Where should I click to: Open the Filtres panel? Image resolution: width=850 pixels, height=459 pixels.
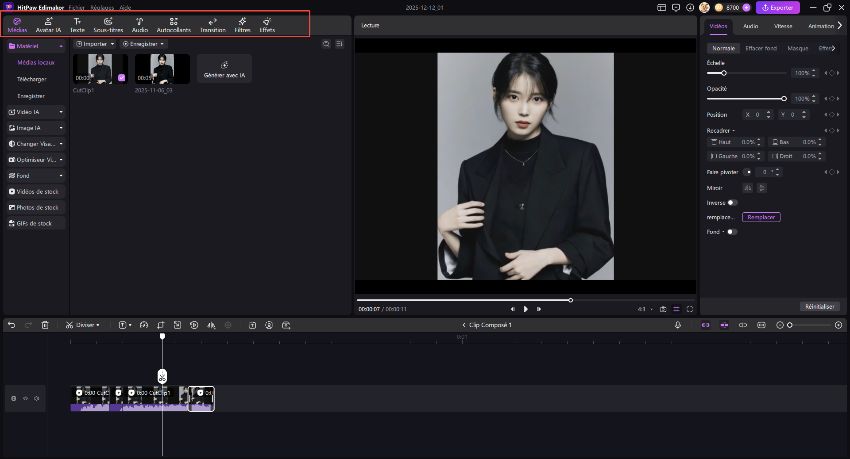pos(242,25)
